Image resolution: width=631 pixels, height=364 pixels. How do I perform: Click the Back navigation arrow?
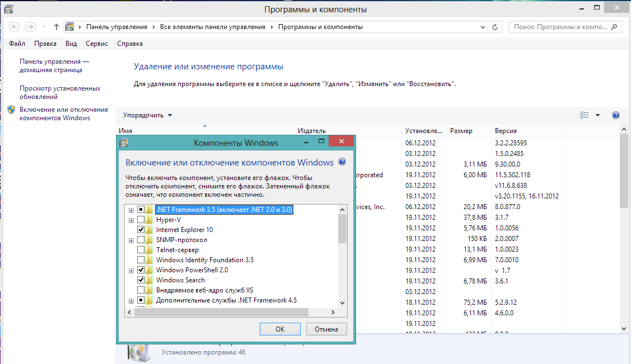(15, 27)
